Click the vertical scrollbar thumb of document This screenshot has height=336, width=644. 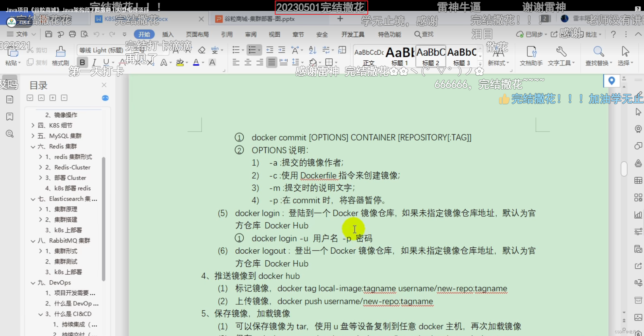pyautogui.click(x=624, y=169)
